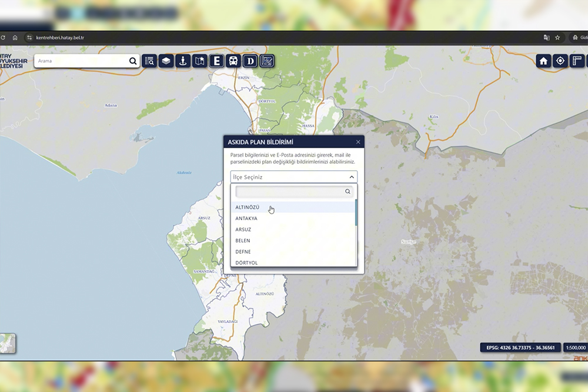The width and height of the screenshot is (588, 392).
Task: Open the ruler measurement tool
Action: click(x=577, y=61)
